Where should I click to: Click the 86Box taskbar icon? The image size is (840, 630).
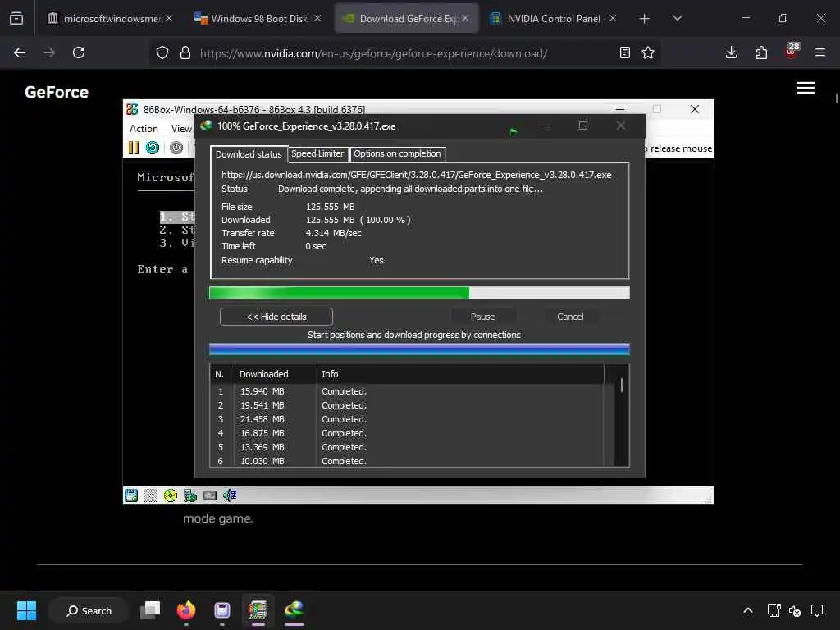pos(258,610)
